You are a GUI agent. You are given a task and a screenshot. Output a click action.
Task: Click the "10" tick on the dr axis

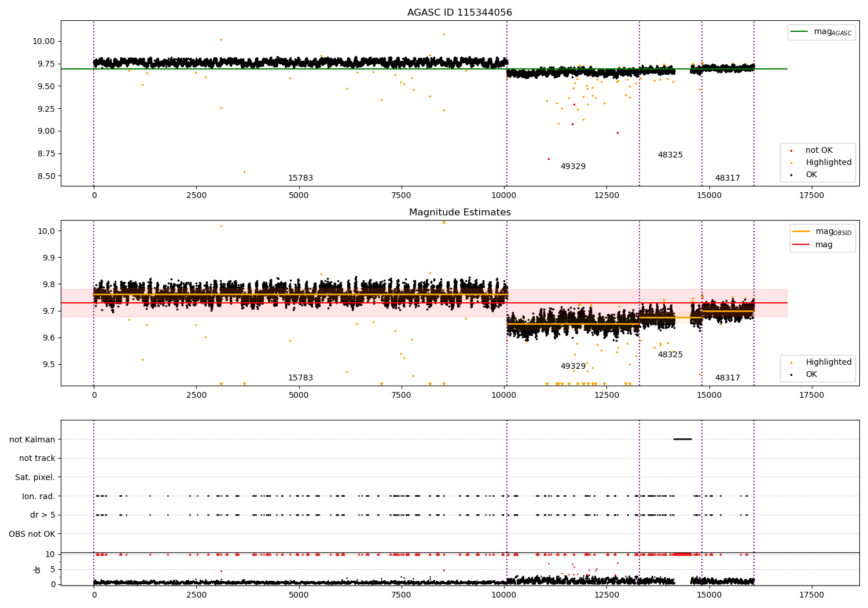point(50,554)
